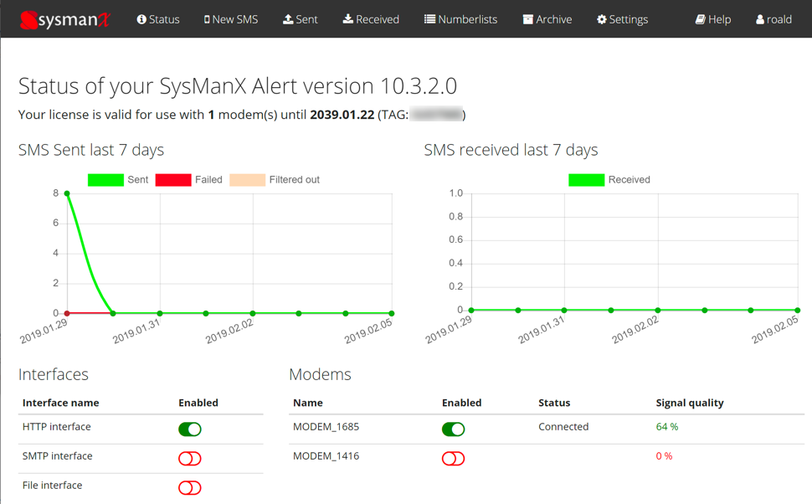Click the Help book icon
Screen dimensions: 812x504
point(700,18)
